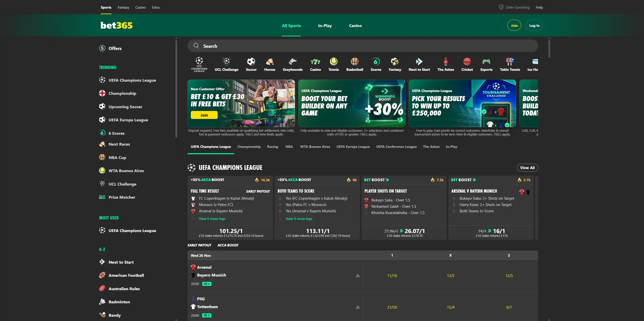
Task: Open the Basketball section
Action: [x=355, y=64]
